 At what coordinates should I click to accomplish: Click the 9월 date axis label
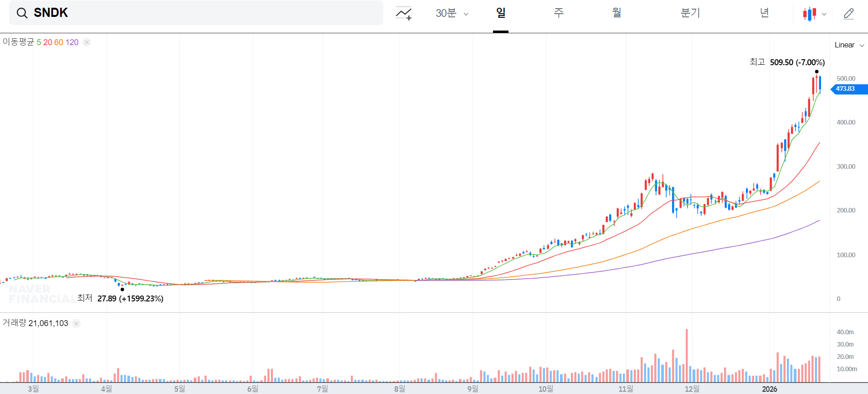[x=473, y=389]
